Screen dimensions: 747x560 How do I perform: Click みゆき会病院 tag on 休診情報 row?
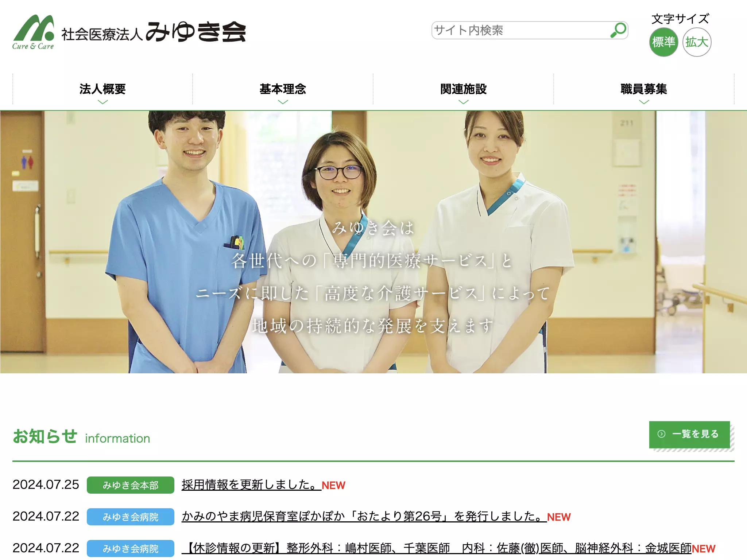point(131,548)
